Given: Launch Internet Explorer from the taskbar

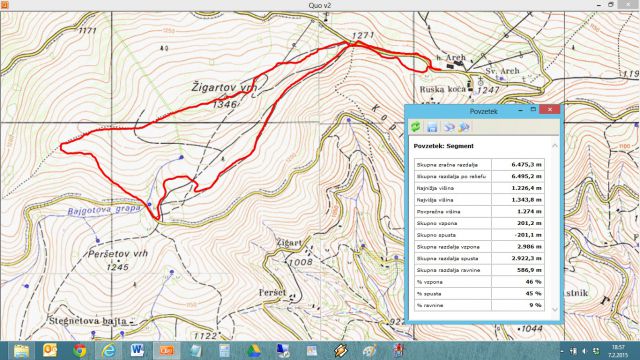Looking at the screenshot, I should (108, 351).
